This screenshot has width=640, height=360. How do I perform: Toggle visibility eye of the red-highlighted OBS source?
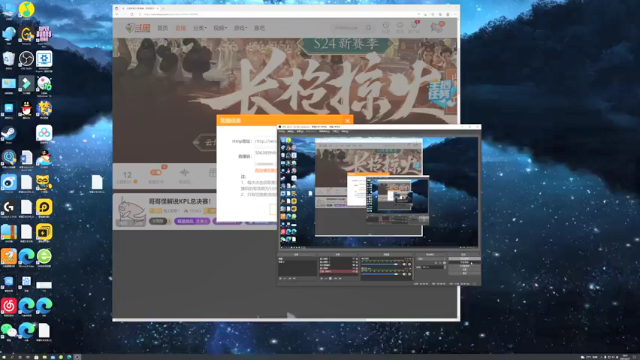coord(354,271)
